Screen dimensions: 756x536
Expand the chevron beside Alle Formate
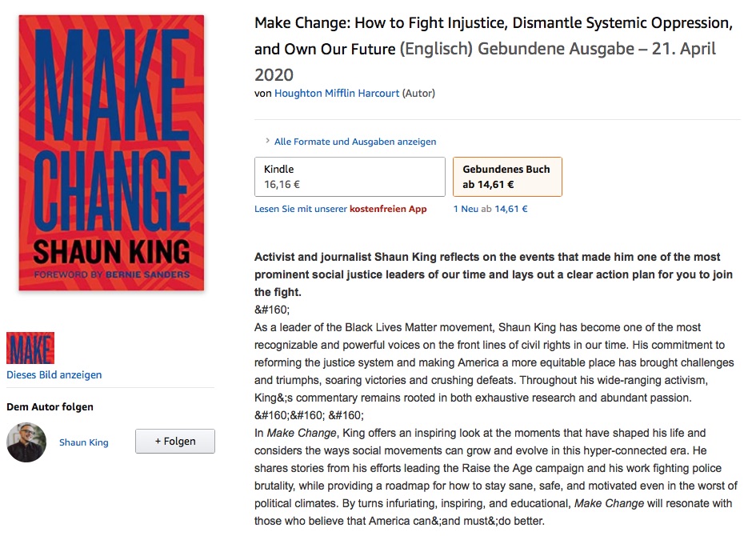click(x=267, y=142)
